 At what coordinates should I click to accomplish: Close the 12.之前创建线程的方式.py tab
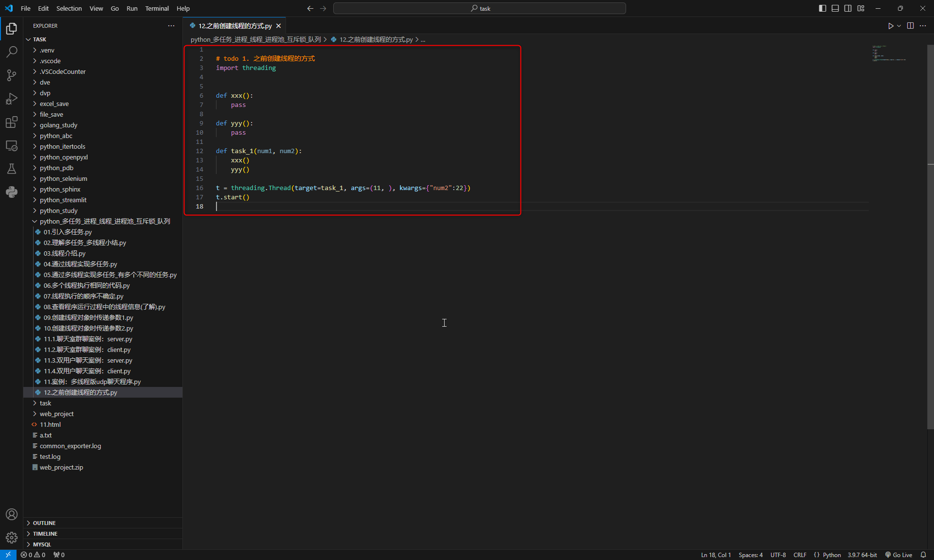pos(278,26)
